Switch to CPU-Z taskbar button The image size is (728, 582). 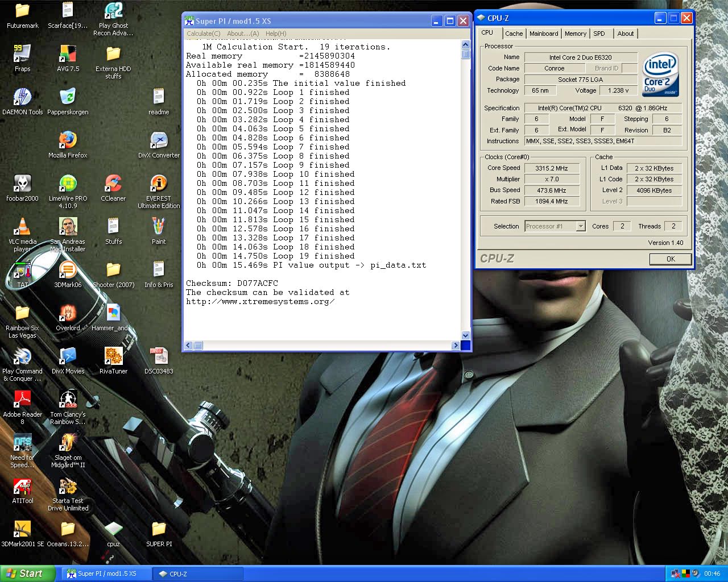(x=197, y=574)
